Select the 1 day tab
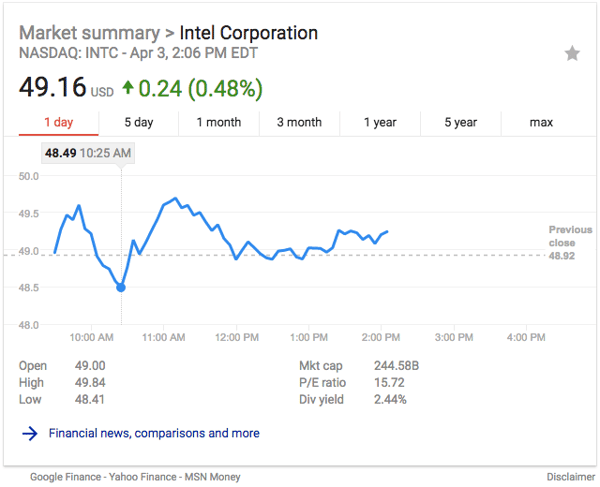 (58, 123)
